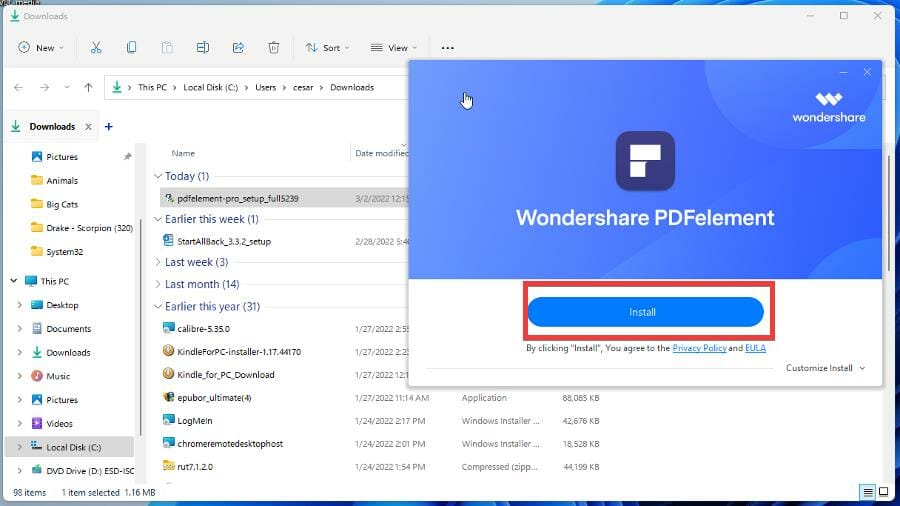Click the Share icon in toolbar
Screen dimensions: 900x506
[x=238, y=48]
